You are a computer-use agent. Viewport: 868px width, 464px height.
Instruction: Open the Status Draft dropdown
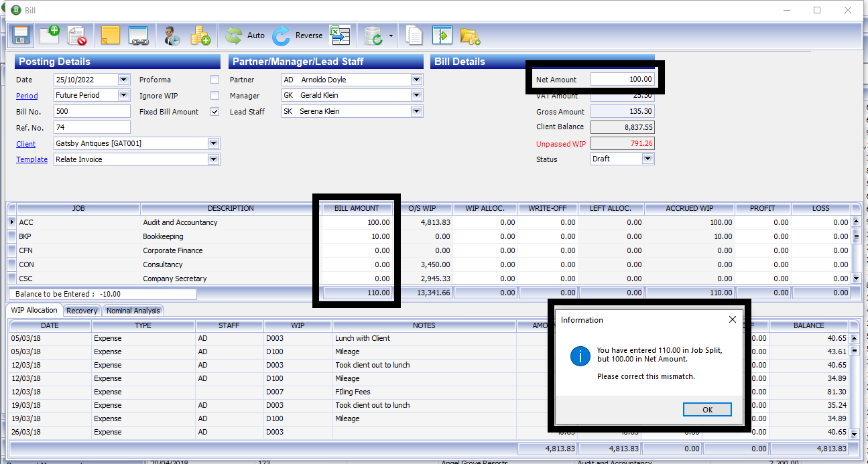[x=647, y=159]
